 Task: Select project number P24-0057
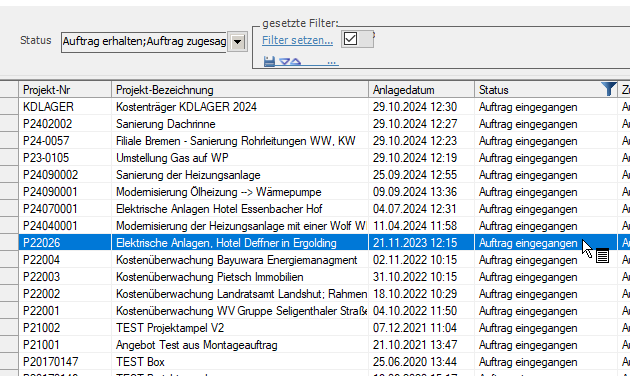pos(46,141)
